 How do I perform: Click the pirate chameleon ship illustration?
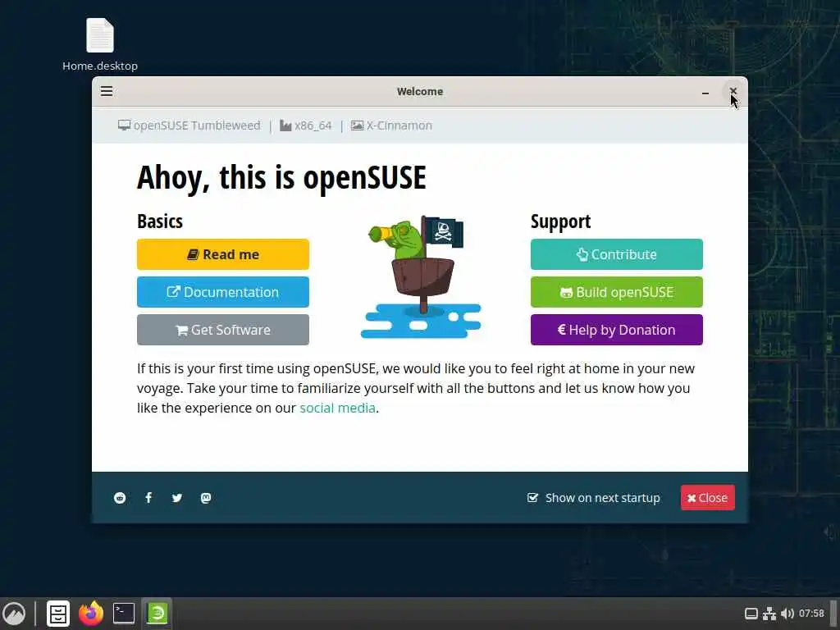(x=421, y=276)
